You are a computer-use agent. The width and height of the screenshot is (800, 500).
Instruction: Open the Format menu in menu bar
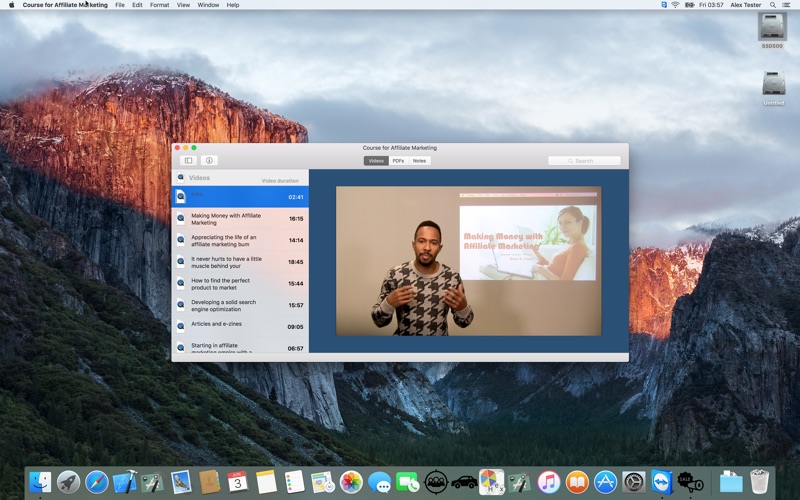point(159,5)
